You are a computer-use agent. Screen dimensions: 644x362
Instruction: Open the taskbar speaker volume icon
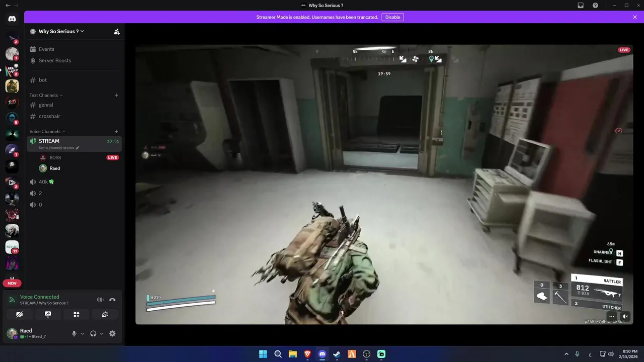(610, 354)
